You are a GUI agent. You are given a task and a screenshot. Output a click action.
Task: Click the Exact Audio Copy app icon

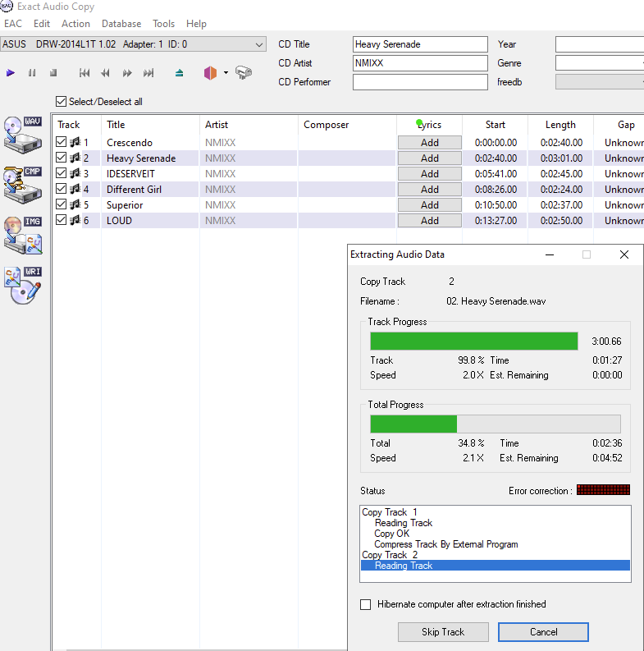(x=7, y=7)
